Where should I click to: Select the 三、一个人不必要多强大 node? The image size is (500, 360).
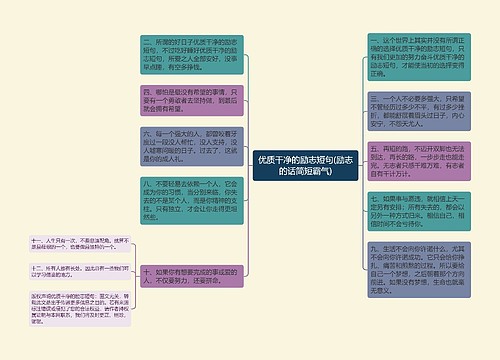click(419, 111)
